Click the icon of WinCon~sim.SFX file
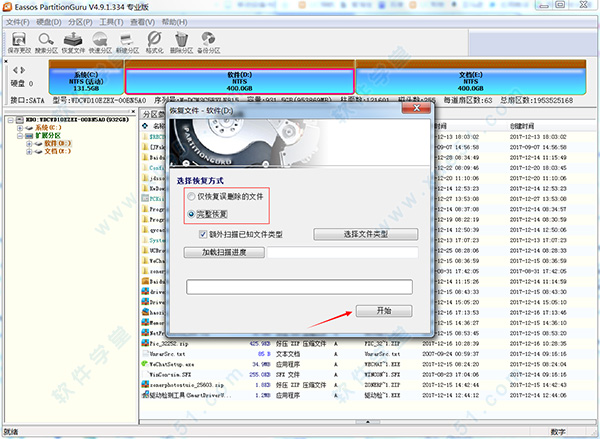 pyautogui.click(x=145, y=374)
